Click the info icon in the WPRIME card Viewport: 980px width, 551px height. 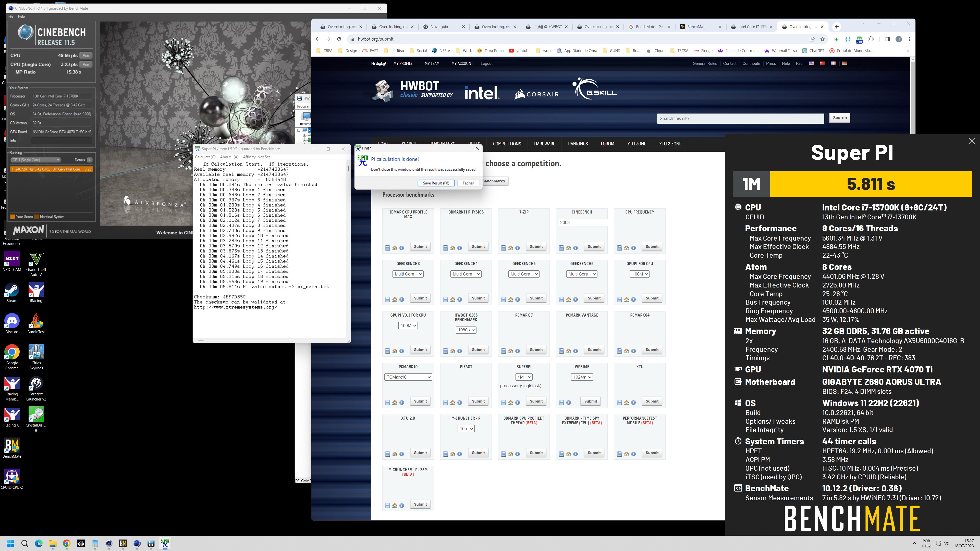(x=568, y=403)
